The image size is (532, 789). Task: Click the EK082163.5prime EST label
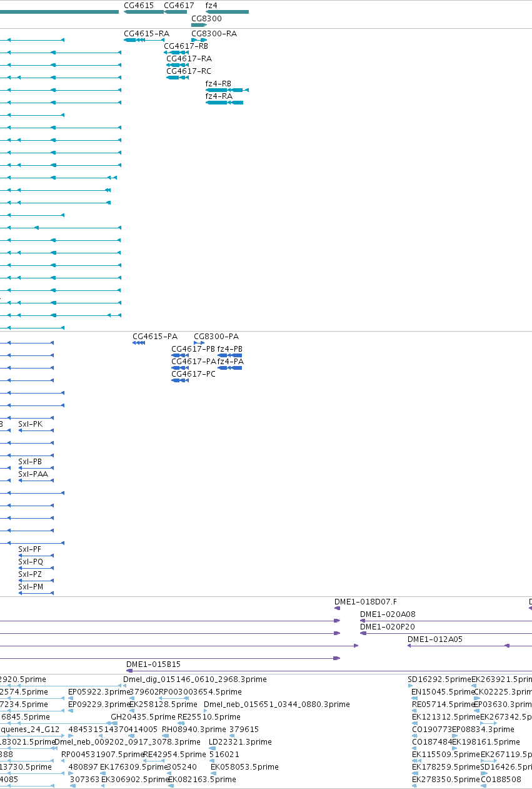pyautogui.click(x=202, y=780)
